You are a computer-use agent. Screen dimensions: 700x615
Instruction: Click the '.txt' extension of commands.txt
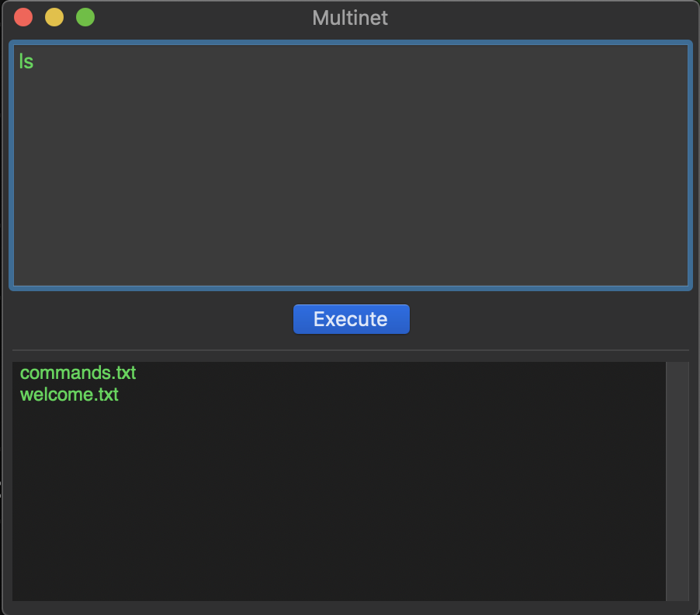coord(123,373)
